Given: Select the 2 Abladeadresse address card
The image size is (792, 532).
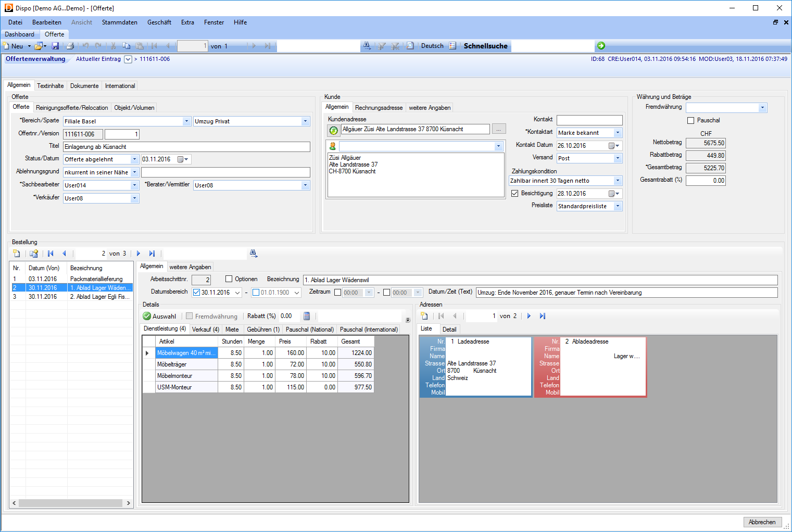Looking at the screenshot, I should coord(590,367).
